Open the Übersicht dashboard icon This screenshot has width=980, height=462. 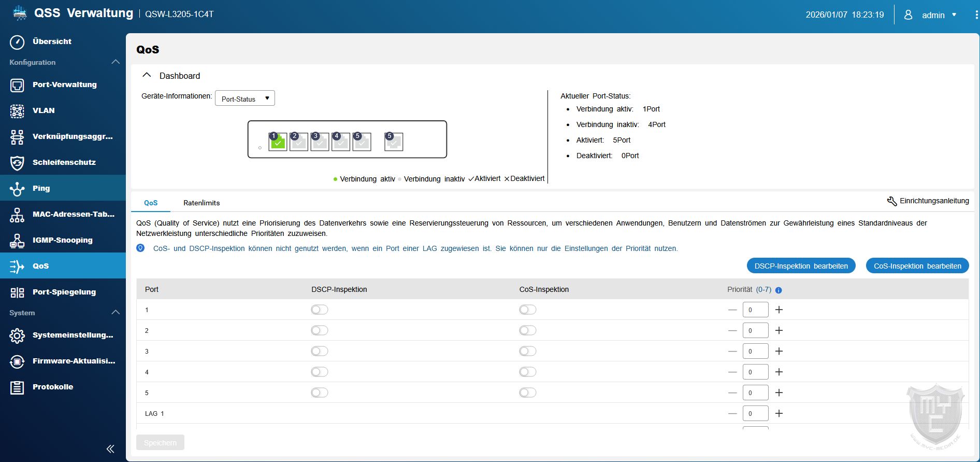click(17, 42)
